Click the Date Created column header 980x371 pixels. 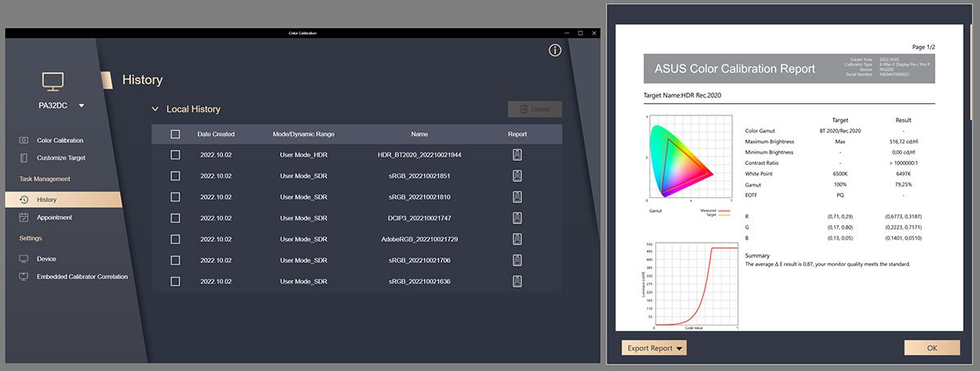click(x=216, y=134)
